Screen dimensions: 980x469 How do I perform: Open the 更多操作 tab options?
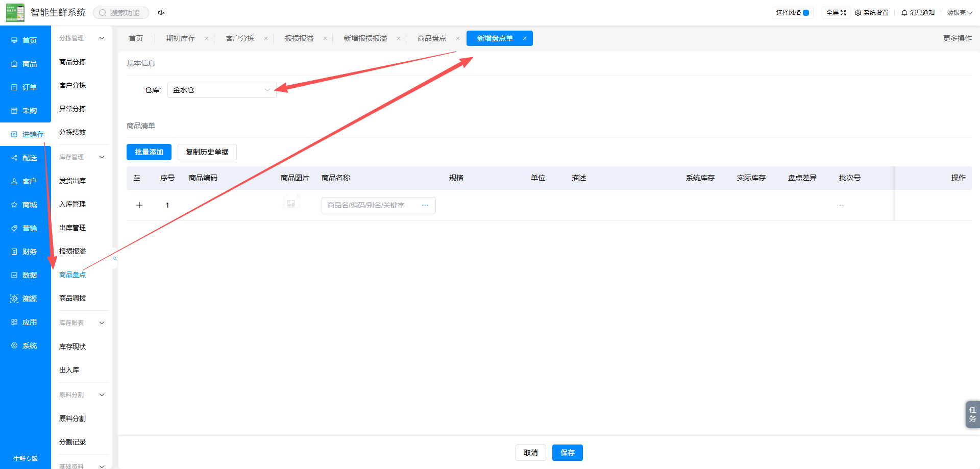(x=958, y=38)
